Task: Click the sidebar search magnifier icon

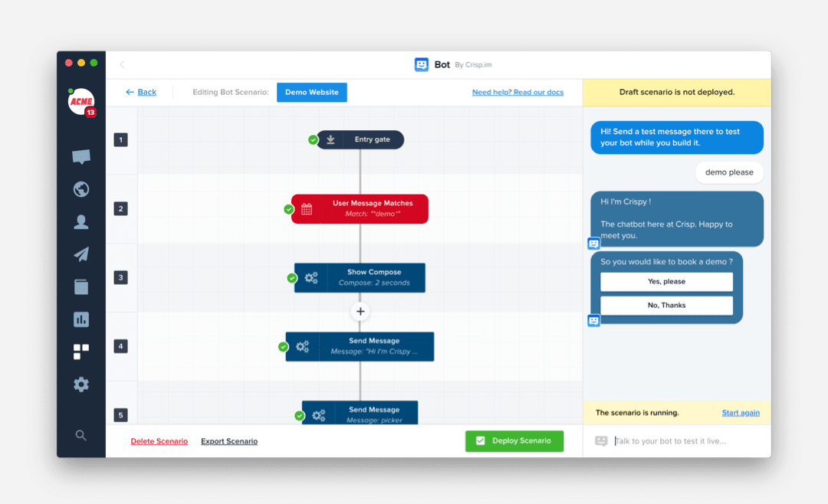Action: click(80, 435)
